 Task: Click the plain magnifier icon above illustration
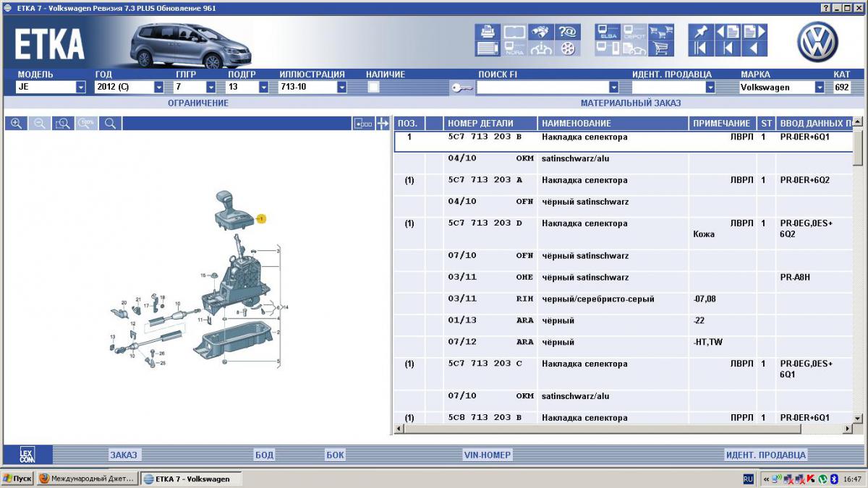pyautogui.click(x=110, y=124)
